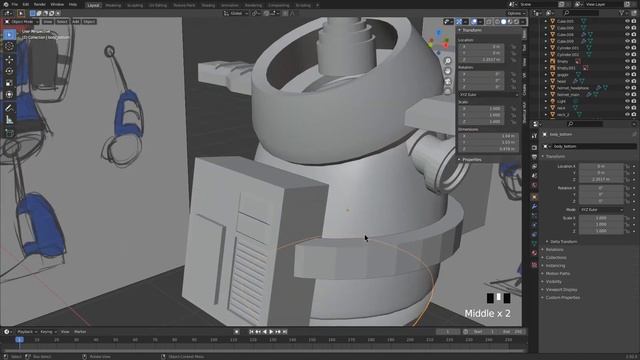Select the Move tool
This screenshot has height=360, width=640.
click(x=9, y=60)
